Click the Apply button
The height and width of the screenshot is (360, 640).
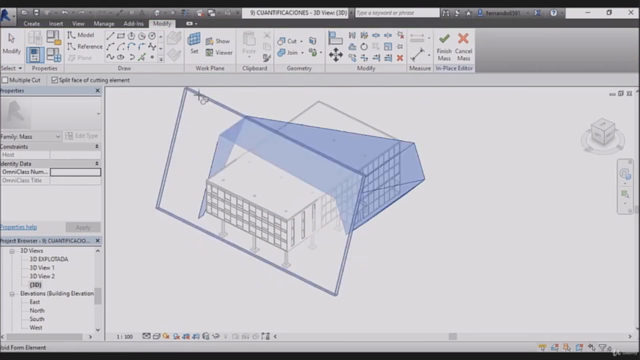point(83,227)
